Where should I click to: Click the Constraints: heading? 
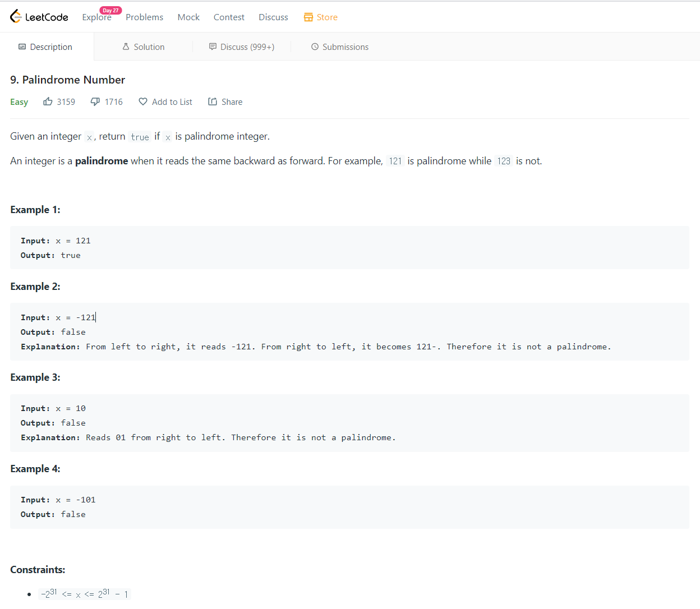(38, 570)
